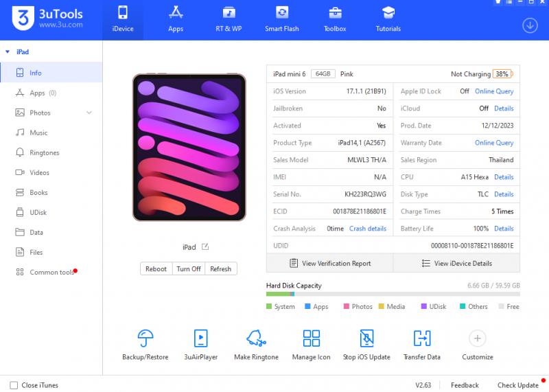Viewport: 549px width, 392px height.
Task: Open the iDevice tab
Action: pos(123,20)
